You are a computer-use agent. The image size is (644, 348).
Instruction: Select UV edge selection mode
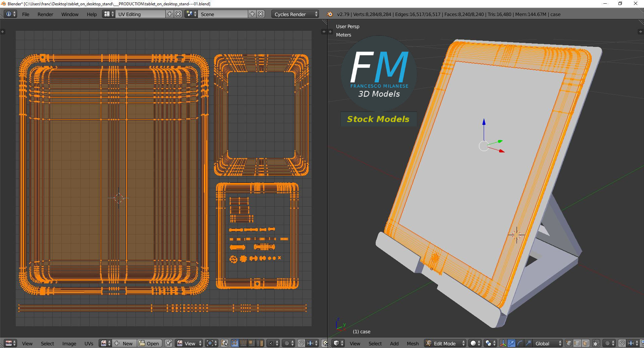pos(243,343)
